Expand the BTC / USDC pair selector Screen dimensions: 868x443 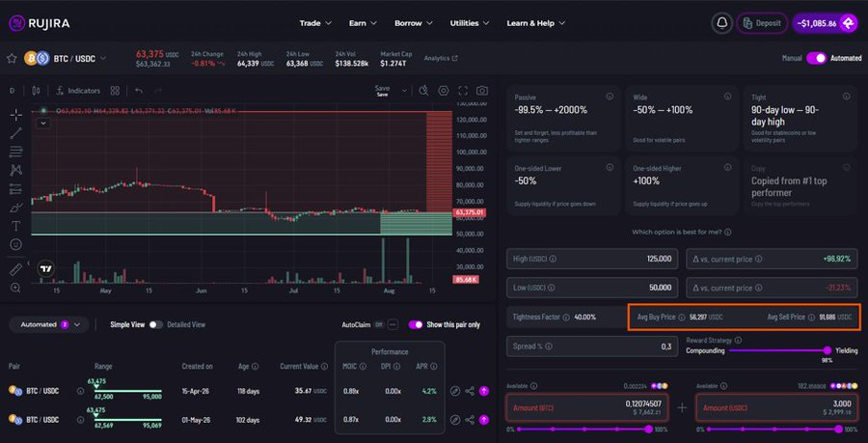(x=103, y=58)
